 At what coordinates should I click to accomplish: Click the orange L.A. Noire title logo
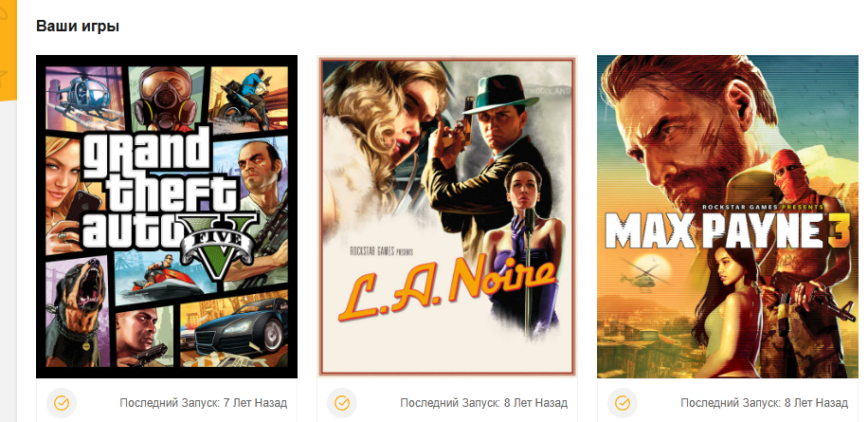coord(446,288)
